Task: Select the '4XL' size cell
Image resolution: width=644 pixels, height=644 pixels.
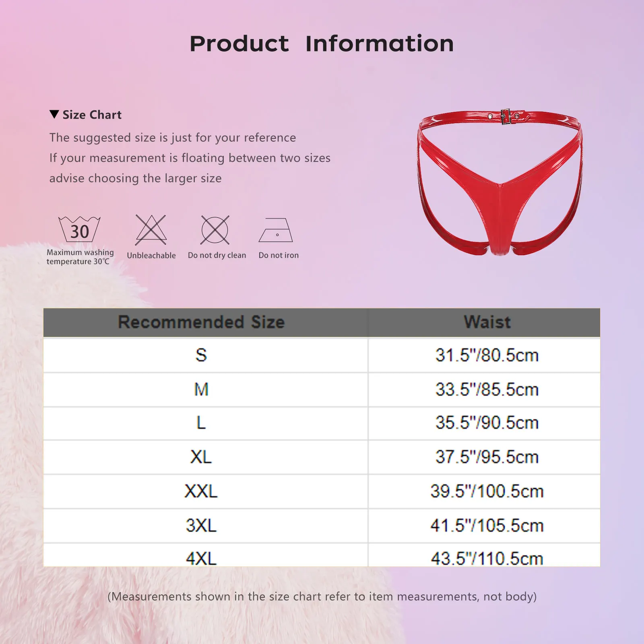Action: [x=206, y=555]
